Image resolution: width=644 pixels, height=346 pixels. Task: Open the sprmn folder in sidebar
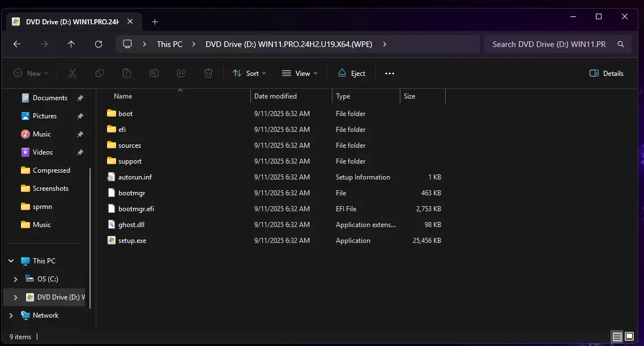[42, 207]
